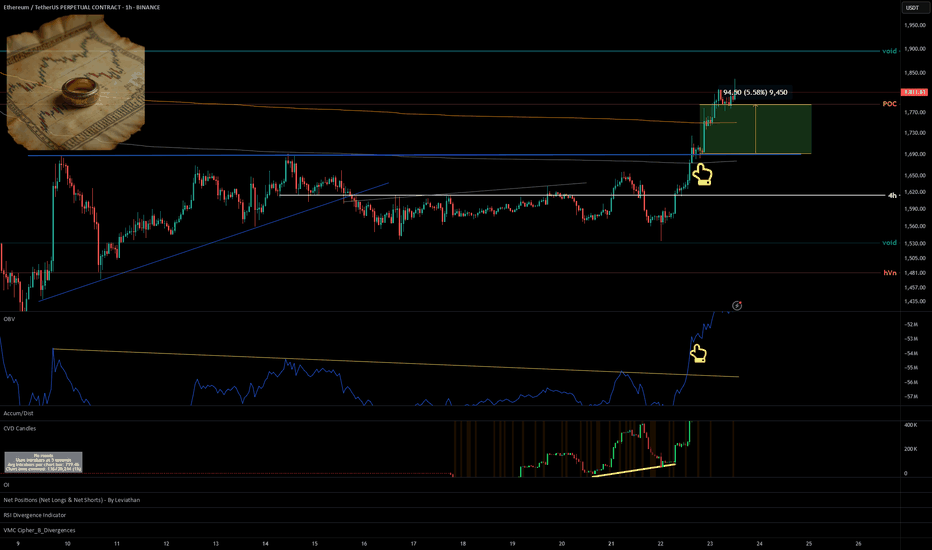This screenshot has width=932, height=550.
Task: Click the 94.90 (5.58%) 9,450 measurement label
Action: [x=755, y=92]
